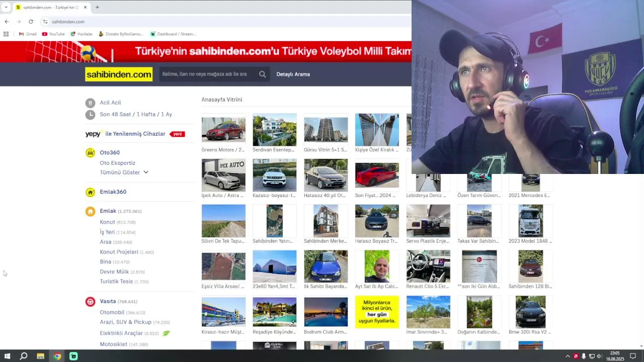Open Dashboard / Stream bookmark
The height and width of the screenshot is (362, 644).
[x=173, y=34]
